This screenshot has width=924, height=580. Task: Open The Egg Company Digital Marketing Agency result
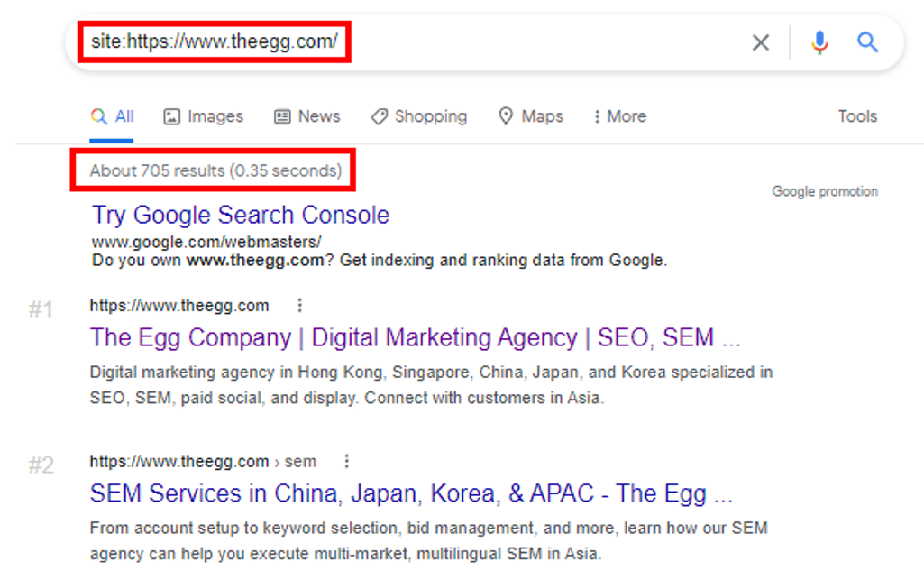[415, 337]
